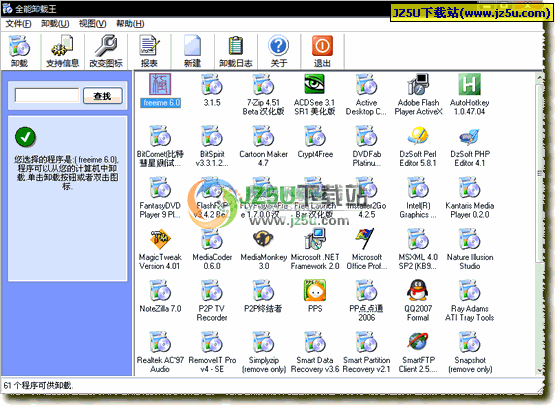Image resolution: width=557 pixels, height=407 pixels.
Task: Click the 新建 new document icon
Action: coord(193,51)
